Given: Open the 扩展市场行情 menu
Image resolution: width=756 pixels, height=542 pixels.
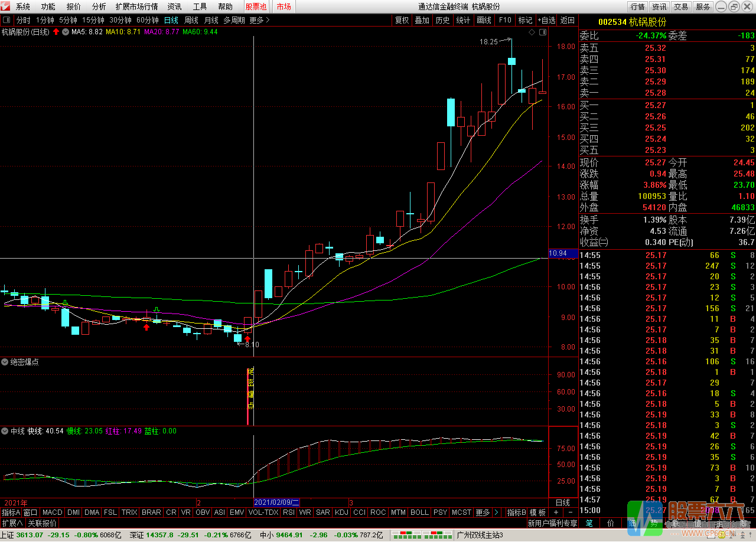Looking at the screenshot, I should click(x=137, y=6).
